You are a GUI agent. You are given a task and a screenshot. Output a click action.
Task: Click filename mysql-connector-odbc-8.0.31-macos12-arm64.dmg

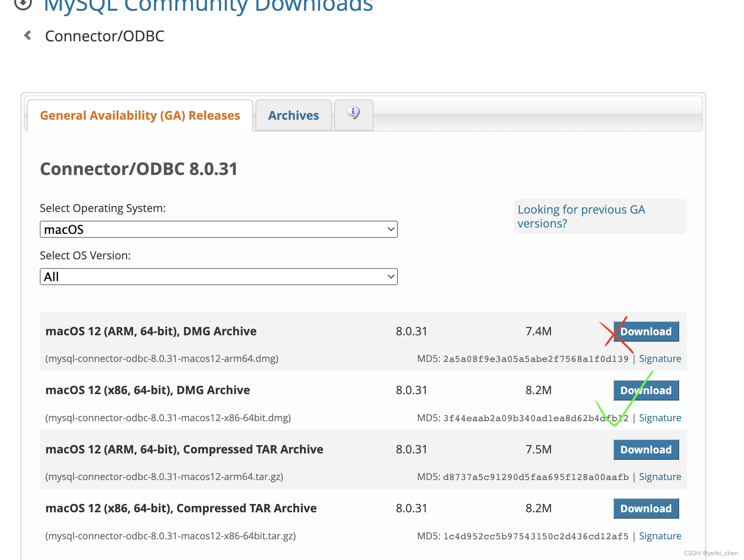point(162,359)
